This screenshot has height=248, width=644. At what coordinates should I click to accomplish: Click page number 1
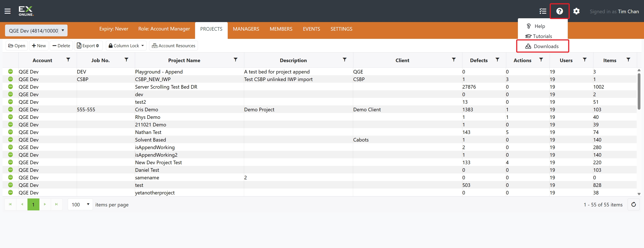(33, 205)
